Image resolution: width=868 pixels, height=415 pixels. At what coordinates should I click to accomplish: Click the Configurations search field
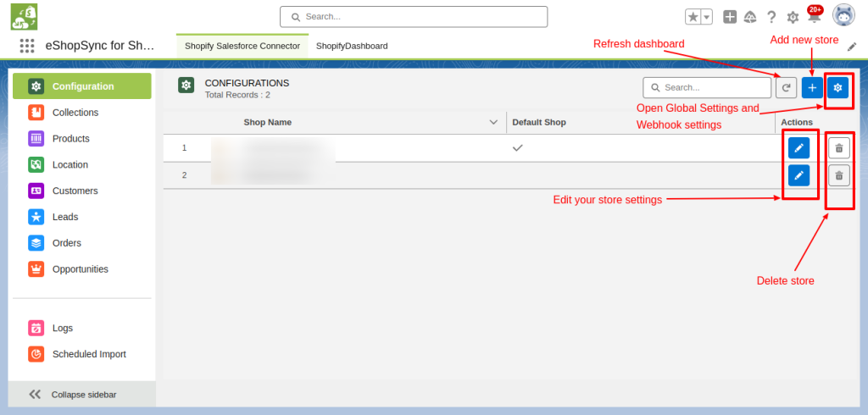click(707, 87)
